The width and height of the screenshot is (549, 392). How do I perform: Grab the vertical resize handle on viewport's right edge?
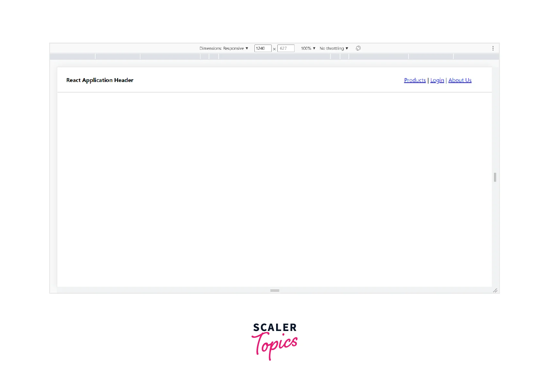[x=495, y=177]
